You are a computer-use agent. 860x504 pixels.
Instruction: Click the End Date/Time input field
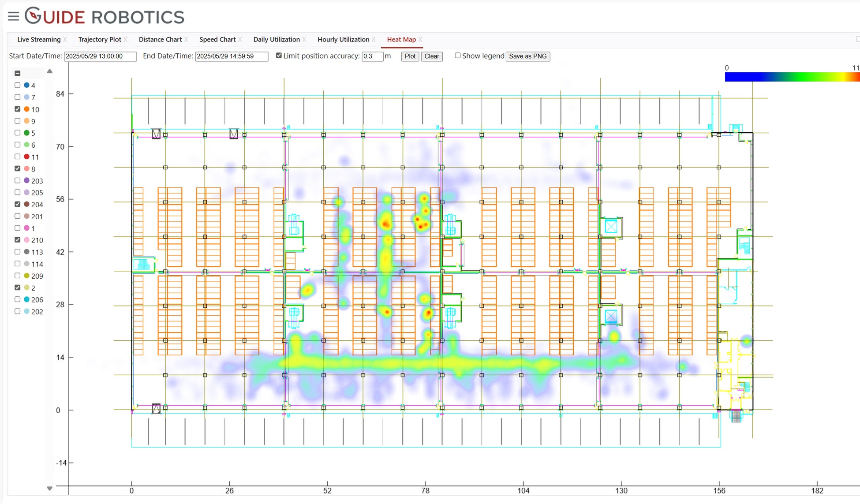point(232,56)
